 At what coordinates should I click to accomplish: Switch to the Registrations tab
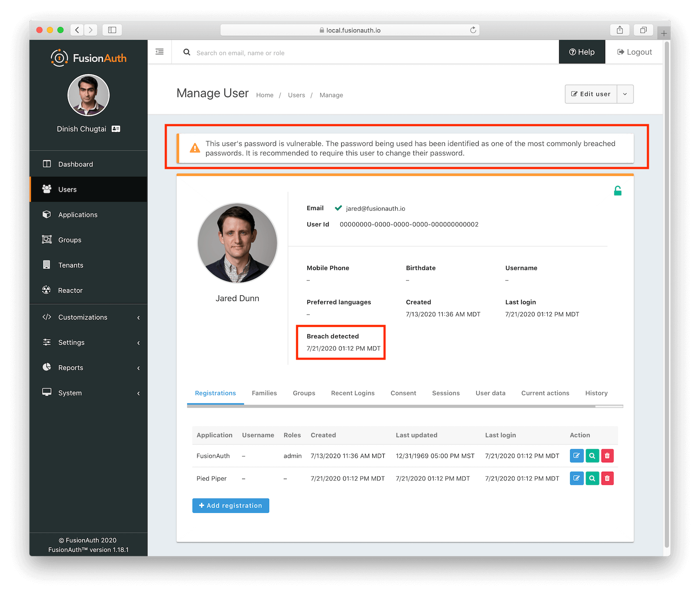coord(215,393)
